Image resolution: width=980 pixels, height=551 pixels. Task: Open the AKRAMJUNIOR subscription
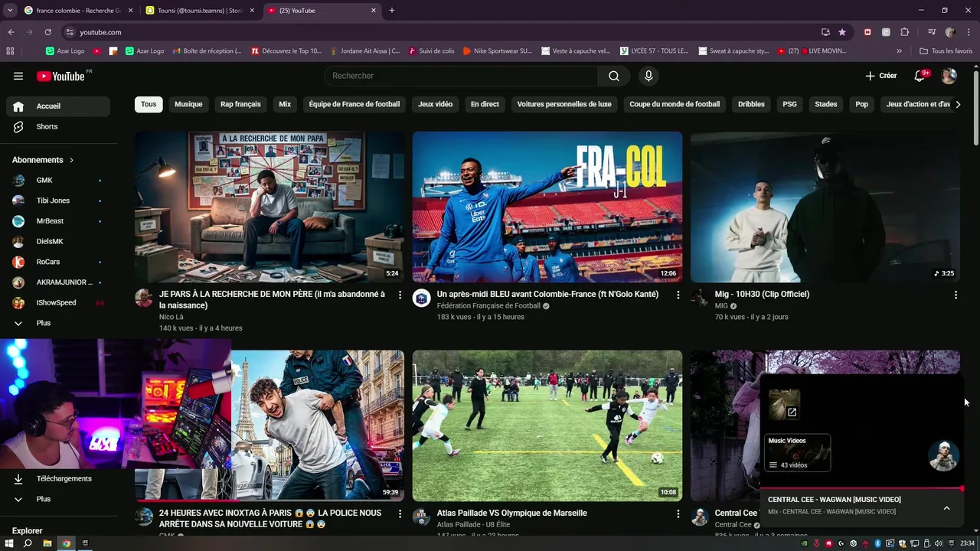[58, 282]
